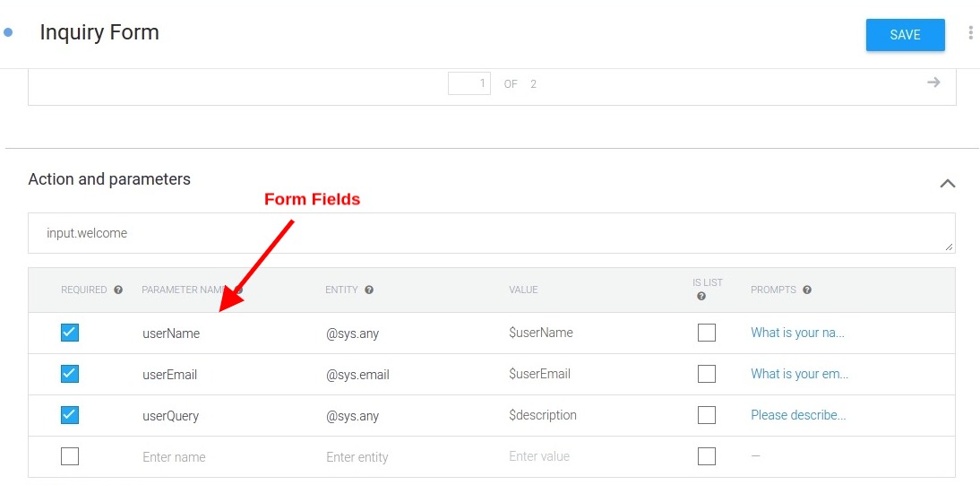The width and height of the screenshot is (980, 485).
Task: Click the help icon next to REQUIRED
Action: (118, 290)
